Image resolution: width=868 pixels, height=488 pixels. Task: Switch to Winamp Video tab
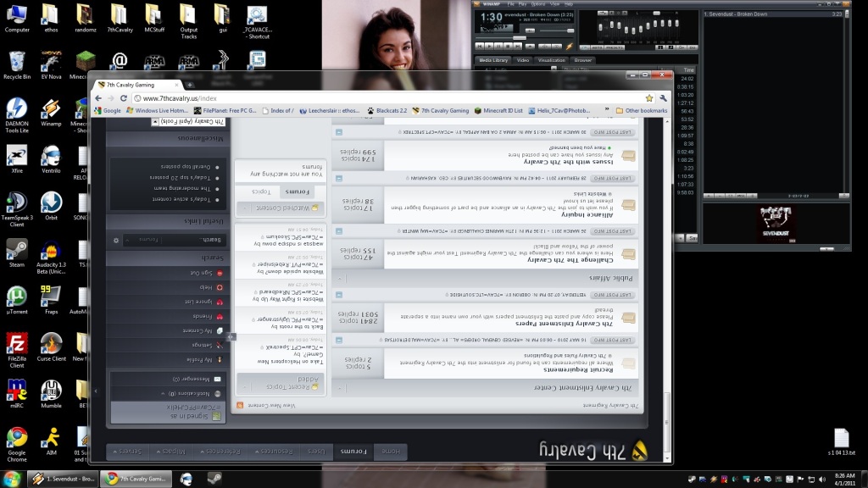[x=523, y=60]
